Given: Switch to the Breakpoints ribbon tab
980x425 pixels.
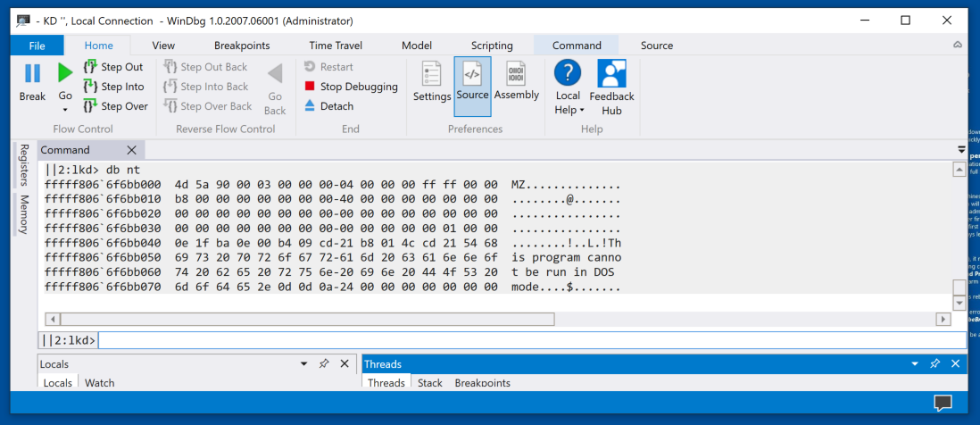Looking at the screenshot, I should (x=242, y=45).
